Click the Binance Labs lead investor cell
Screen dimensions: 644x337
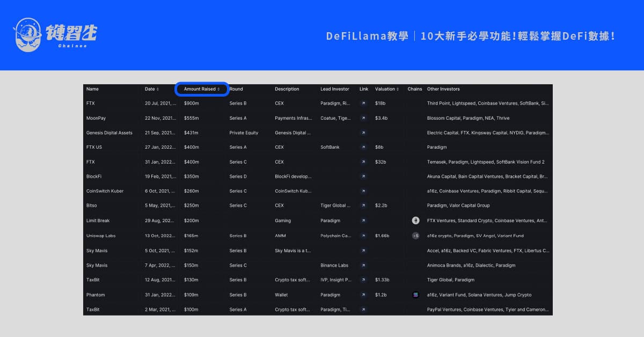point(334,265)
